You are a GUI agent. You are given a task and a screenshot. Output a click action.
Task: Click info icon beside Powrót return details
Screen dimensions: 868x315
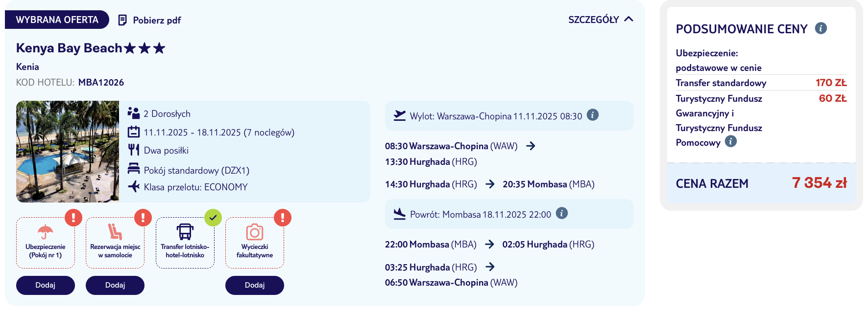tap(562, 213)
